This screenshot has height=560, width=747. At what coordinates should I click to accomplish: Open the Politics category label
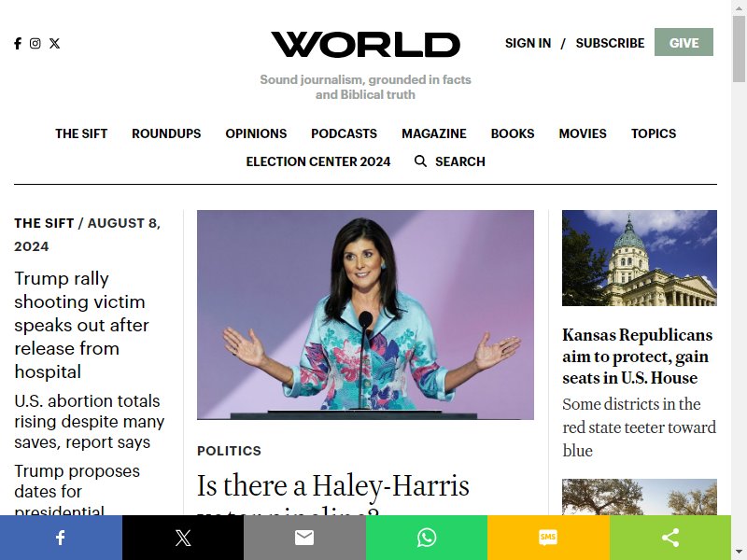pos(229,451)
